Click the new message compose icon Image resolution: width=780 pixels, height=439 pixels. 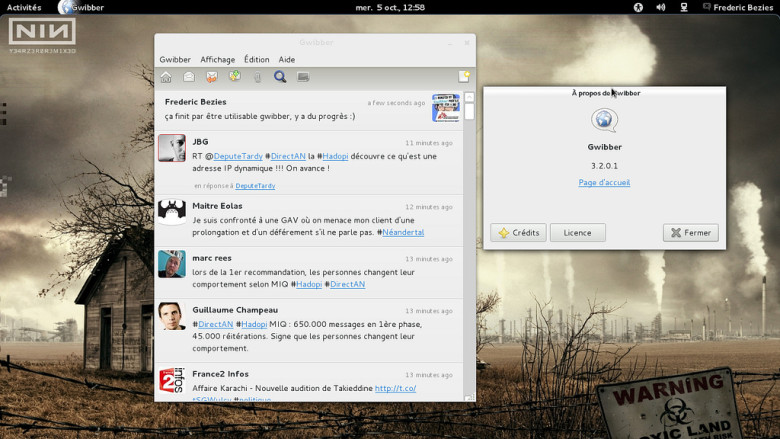pos(463,77)
